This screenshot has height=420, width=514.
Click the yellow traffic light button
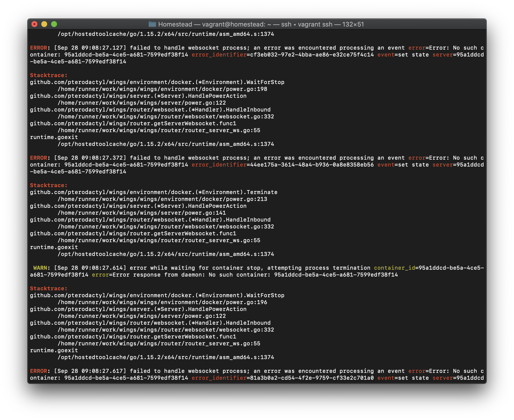coord(44,24)
